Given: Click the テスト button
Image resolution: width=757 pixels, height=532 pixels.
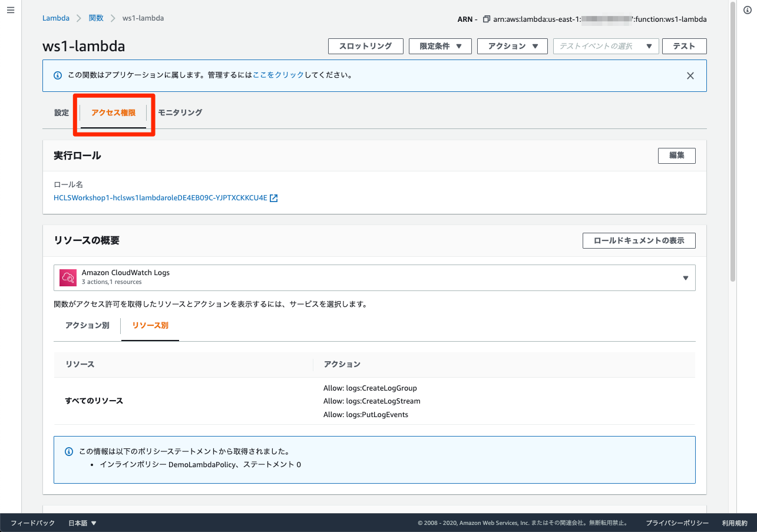Looking at the screenshot, I should (x=684, y=46).
